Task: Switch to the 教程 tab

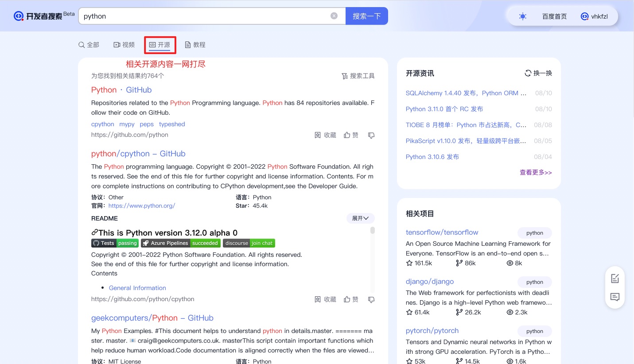Action: 195,45
